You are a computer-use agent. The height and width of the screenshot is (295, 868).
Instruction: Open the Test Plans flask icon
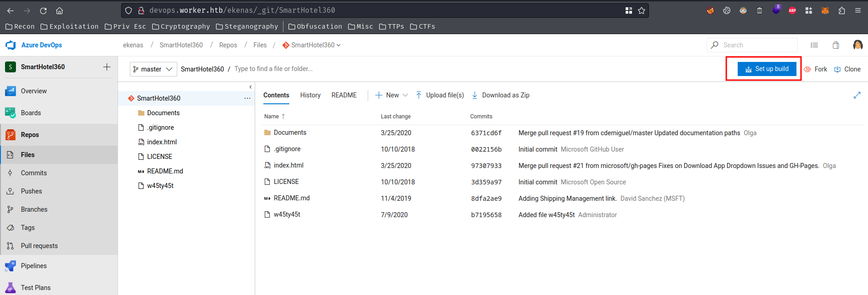point(10,288)
